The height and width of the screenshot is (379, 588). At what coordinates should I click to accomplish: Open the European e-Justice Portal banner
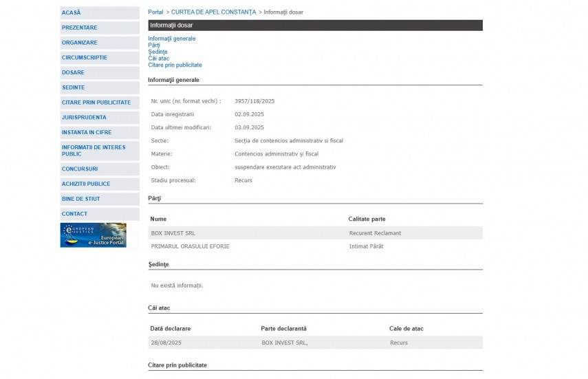coord(93,235)
